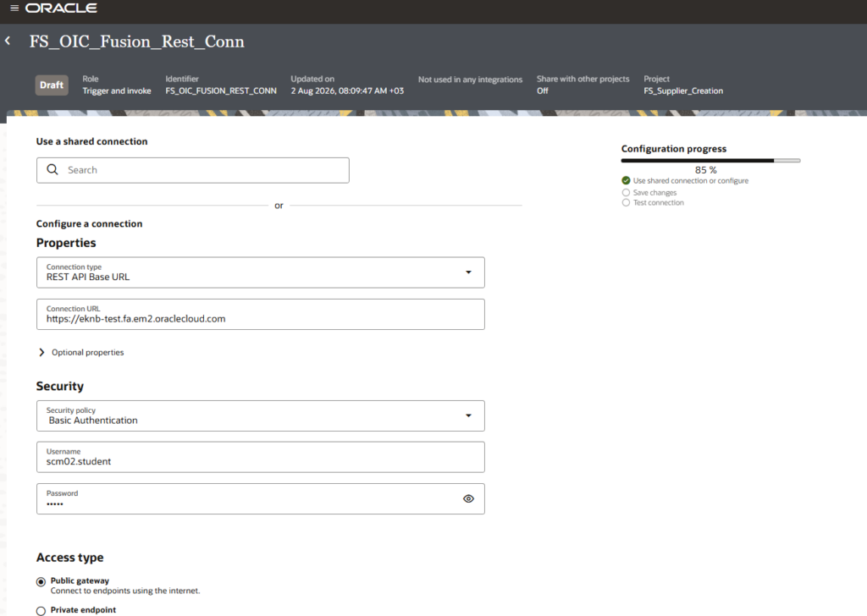Click the FS_Supplier_Creation project name
867x616 pixels.
coord(683,91)
